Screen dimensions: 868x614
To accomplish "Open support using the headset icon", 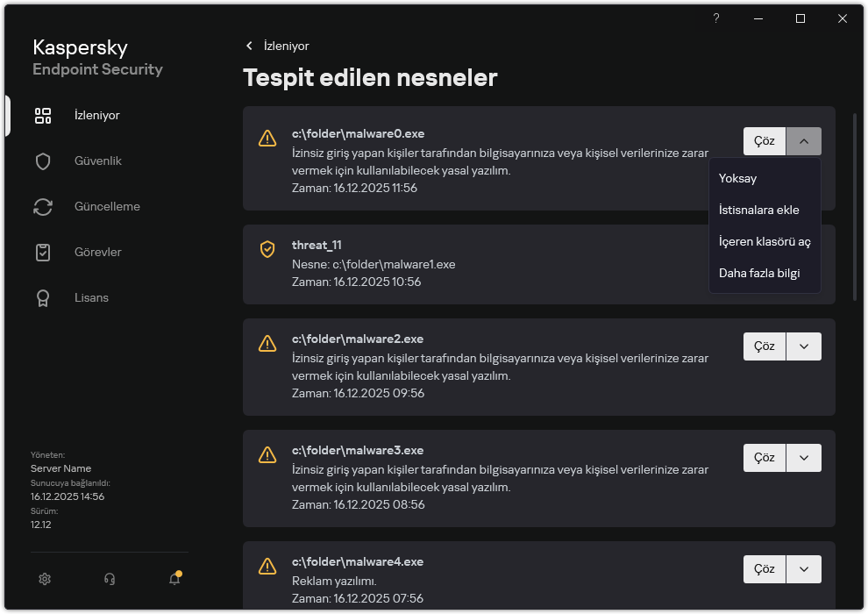I will coord(109,579).
